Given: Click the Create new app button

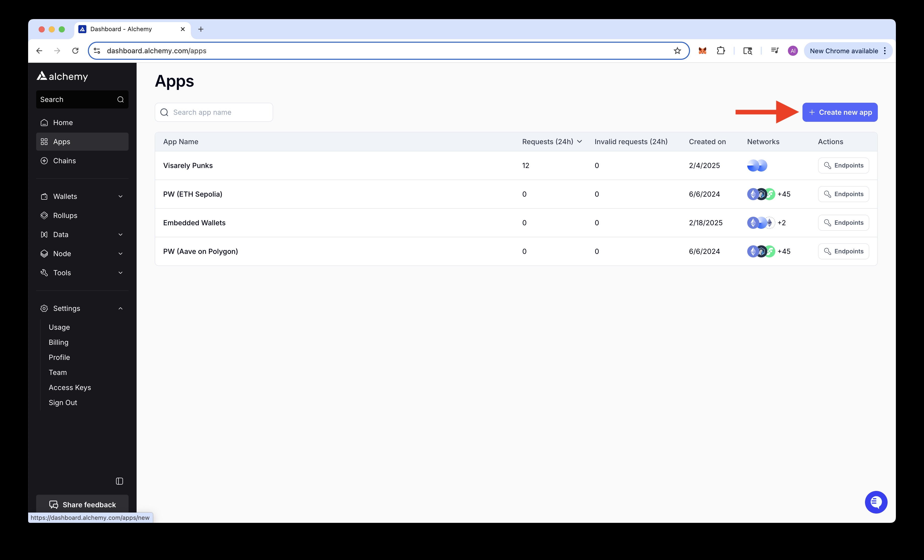Looking at the screenshot, I should coord(840,112).
